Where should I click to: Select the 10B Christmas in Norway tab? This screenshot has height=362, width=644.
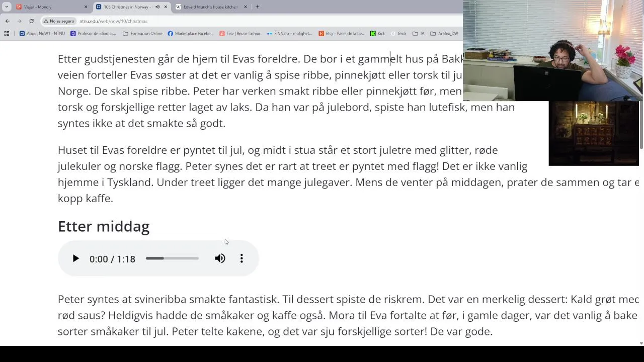132,7
